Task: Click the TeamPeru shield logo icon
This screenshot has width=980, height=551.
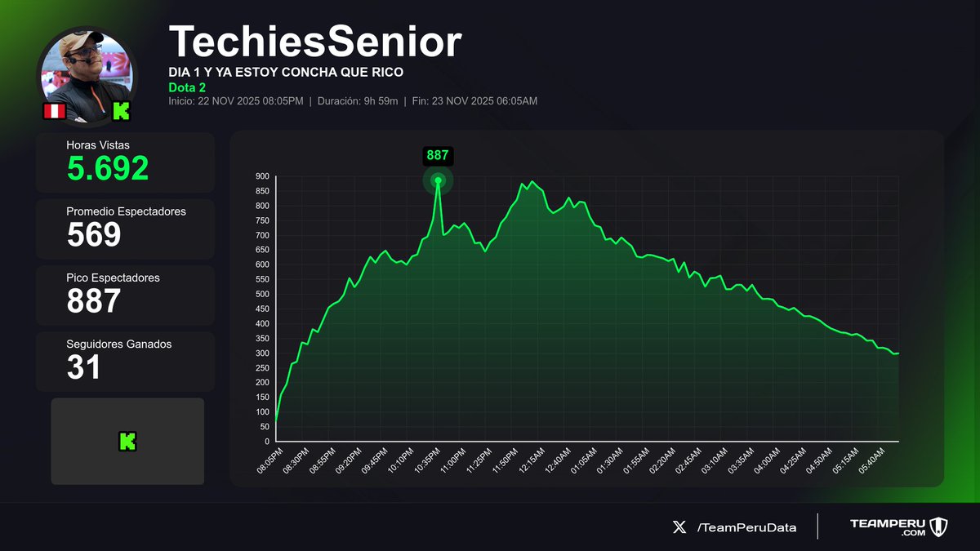Action: tap(938, 527)
